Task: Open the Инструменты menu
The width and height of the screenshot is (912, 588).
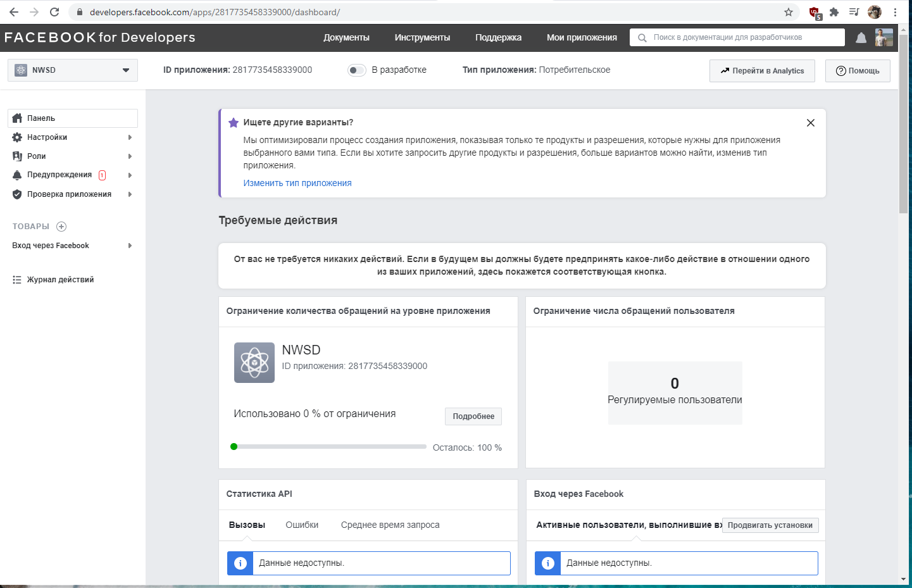Action: 422,38
